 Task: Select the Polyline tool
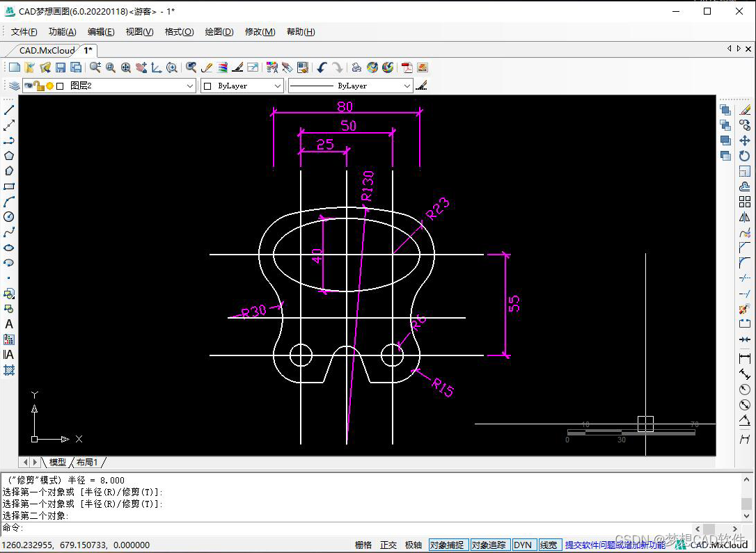8,141
